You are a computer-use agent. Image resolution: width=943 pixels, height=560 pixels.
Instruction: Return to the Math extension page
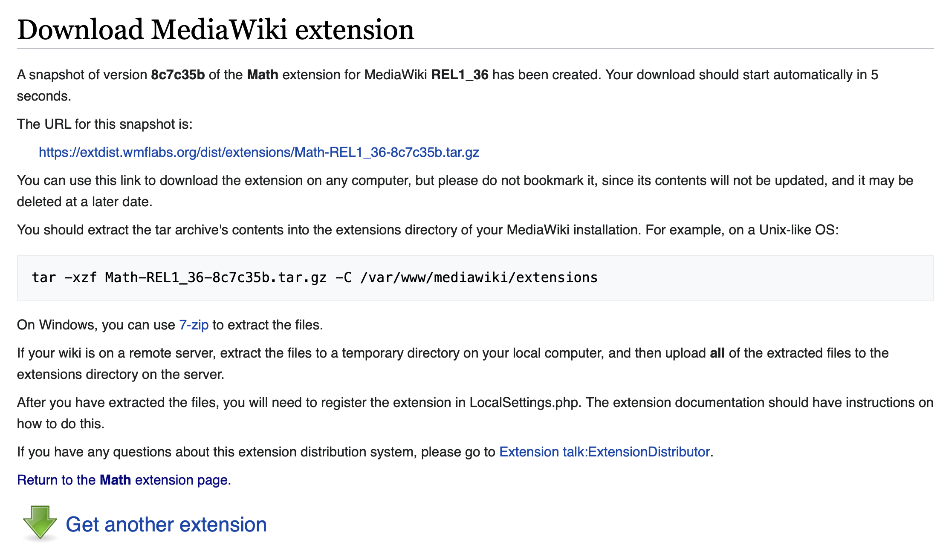tap(124, 480)
